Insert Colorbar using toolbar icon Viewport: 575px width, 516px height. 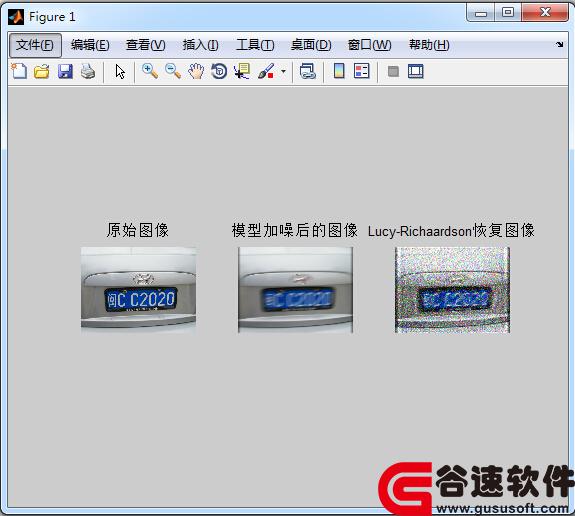[x=339, y=71]
